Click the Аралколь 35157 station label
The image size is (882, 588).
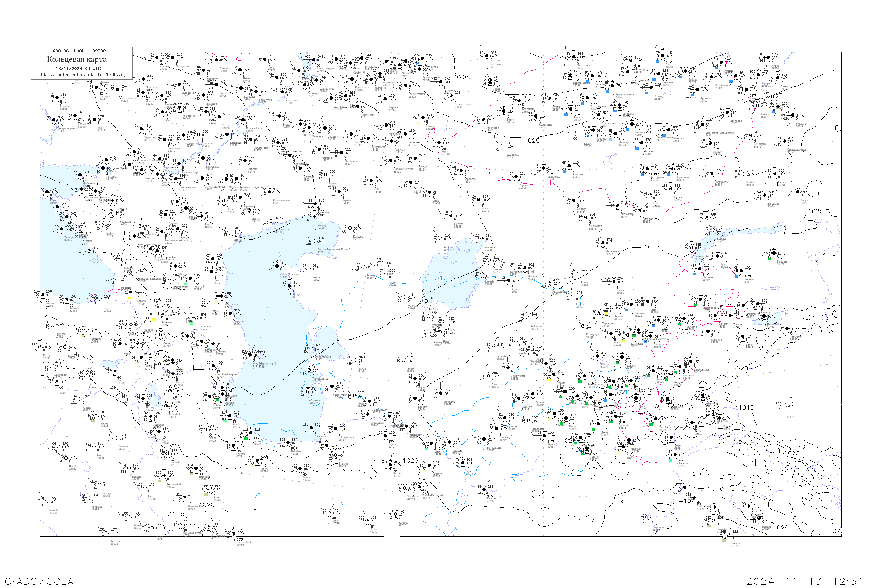point(513,156)
